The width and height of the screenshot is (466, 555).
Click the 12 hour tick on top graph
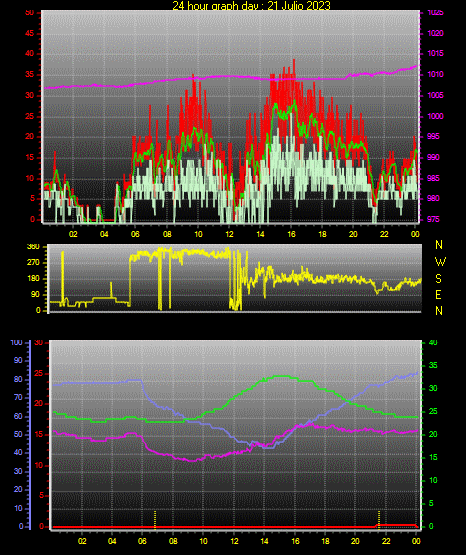(x=229, y=234)
